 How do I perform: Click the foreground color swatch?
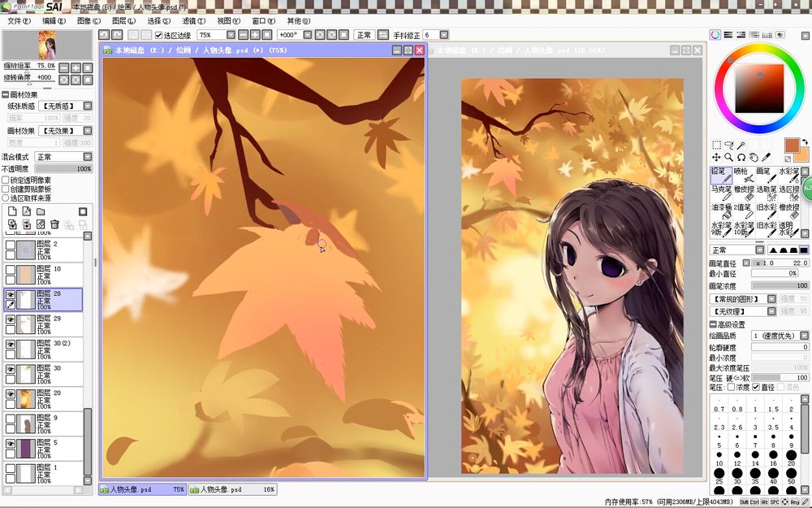[x=792, y=145]
